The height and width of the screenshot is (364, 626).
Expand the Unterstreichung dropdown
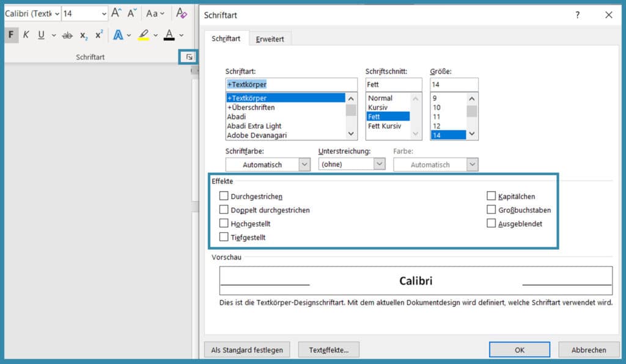pos(379,164)
